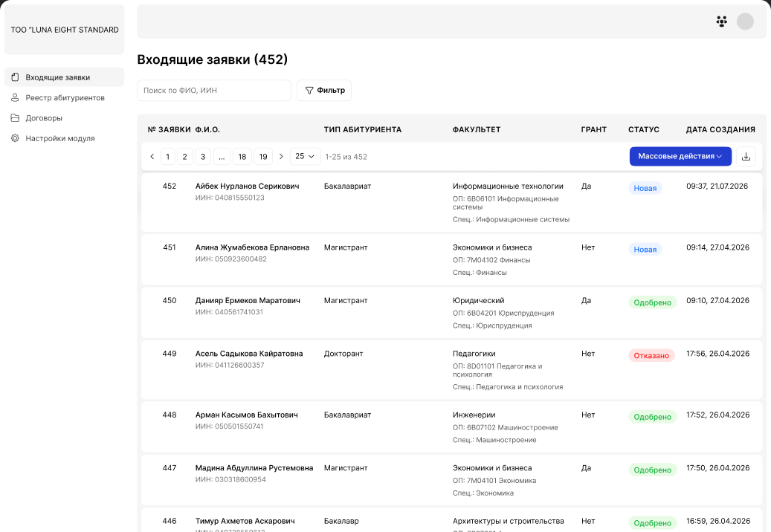Open Договоры in sidebar
This screenshot has width=771, height=532.
[x=65, y=118]
